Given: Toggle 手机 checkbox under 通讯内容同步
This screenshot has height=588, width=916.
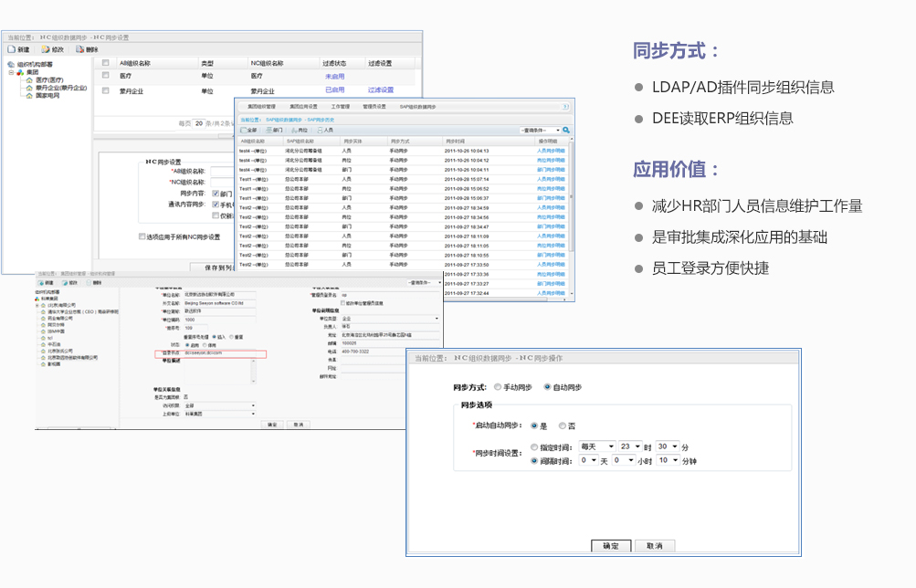Looking at the screenshot, I should 216,205.
